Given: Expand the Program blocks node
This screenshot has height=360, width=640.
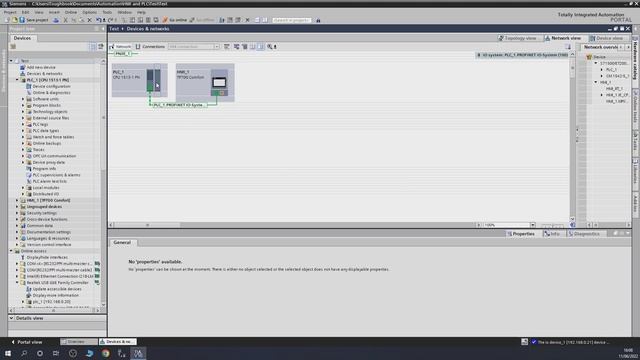Looking at the screenshot, I should [x=23, y=105].
